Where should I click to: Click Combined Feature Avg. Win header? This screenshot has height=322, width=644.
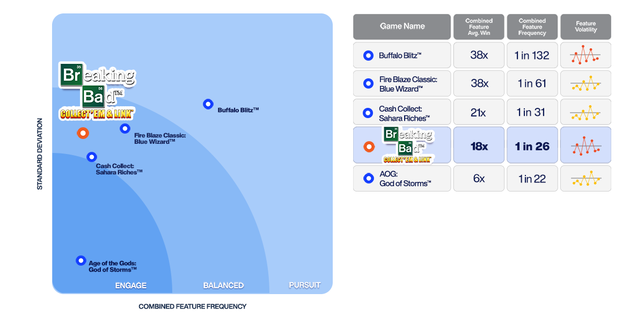(479, 27)
